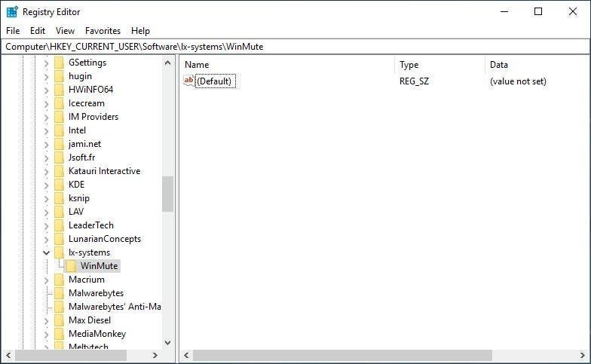
Task: Select the LeaderTech folder icon
Action: tap(59, 225)
